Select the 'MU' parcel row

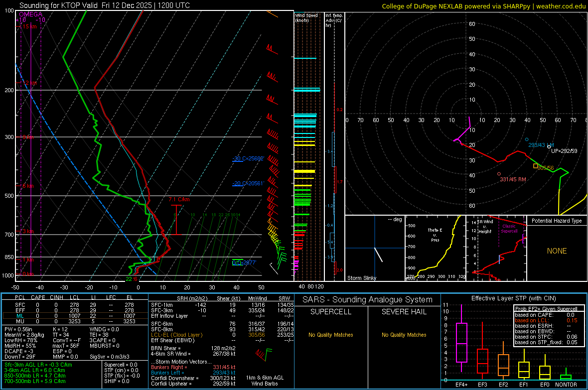(74, 321)
